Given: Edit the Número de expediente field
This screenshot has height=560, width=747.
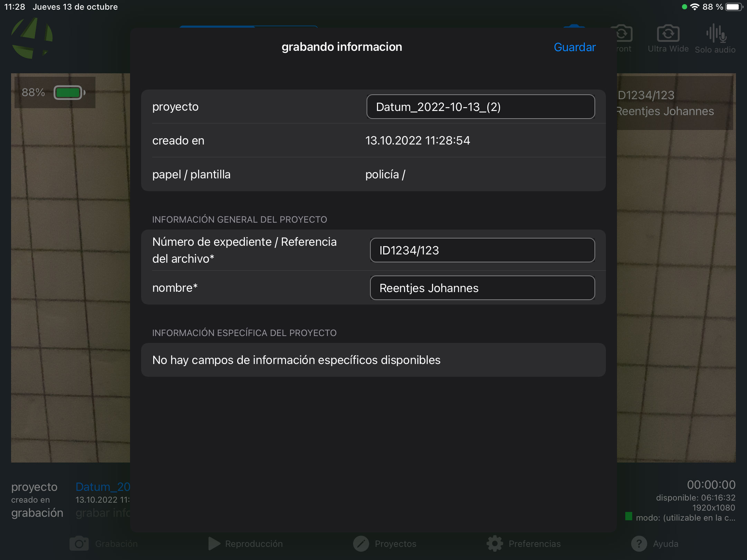Looking at the screenshot, I should 482,250.
